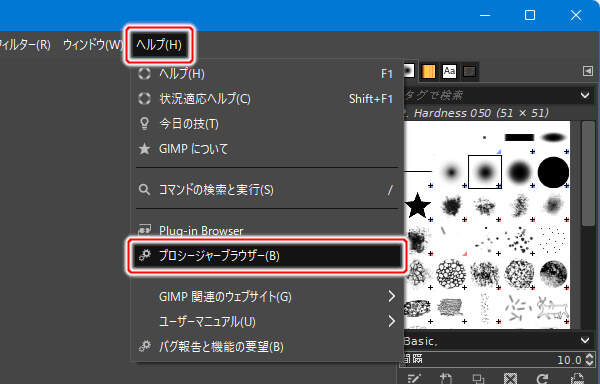Viewport: 600px width, 384px height.
Task: Select the large soft brush beside the solid circle
Action: click(x=519, y=172)
